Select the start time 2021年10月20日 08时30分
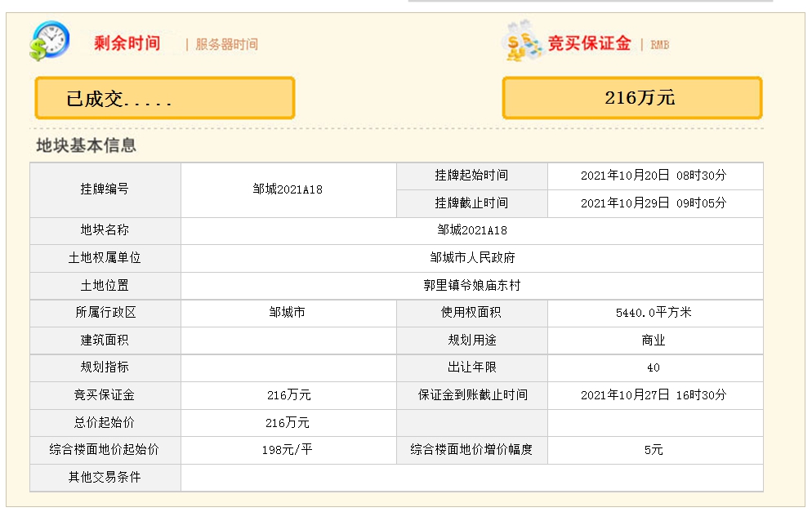 tap(654, 176)
